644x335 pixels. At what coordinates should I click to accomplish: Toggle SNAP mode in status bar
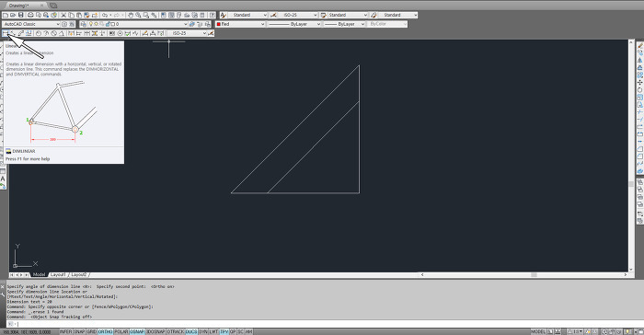click(79, 331)
